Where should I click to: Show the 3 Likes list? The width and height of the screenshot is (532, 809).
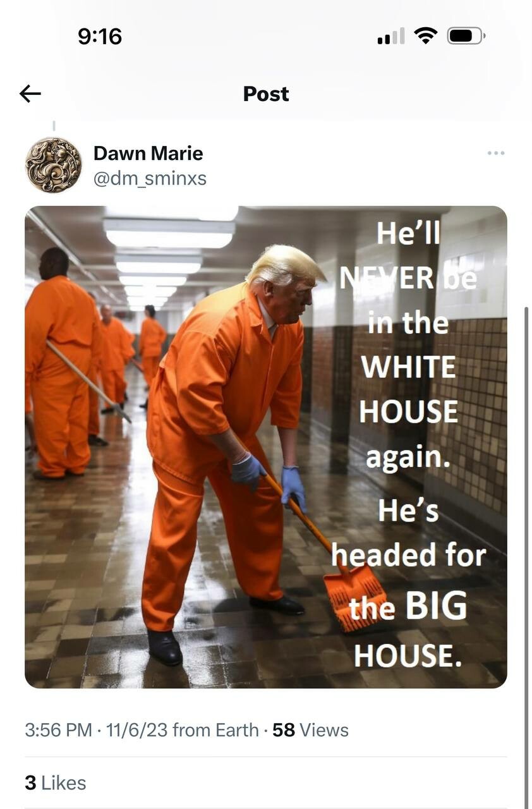(56, 782)
